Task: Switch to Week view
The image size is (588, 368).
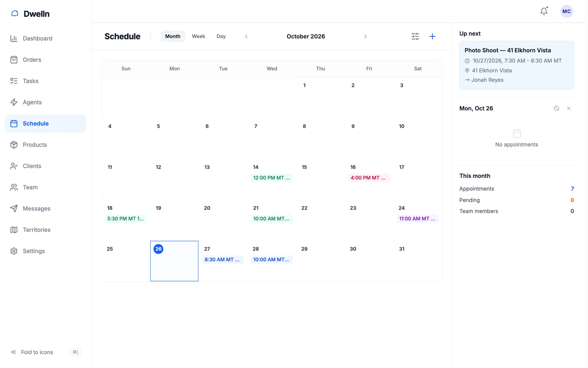Action: [198, 36]
